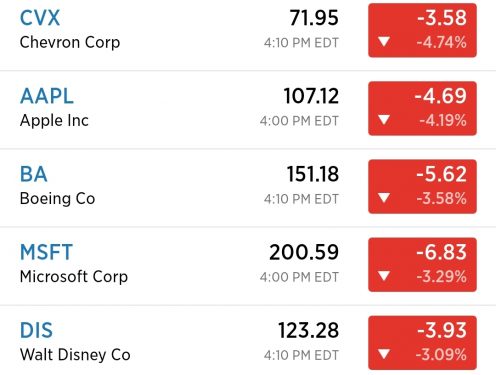Tap the red -3.93 change badge

coord(422,343)
